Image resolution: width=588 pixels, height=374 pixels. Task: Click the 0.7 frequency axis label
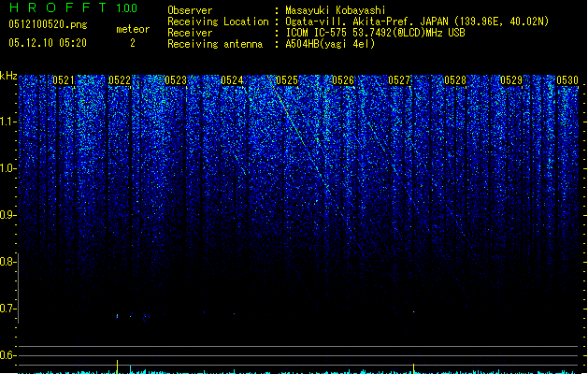(7, 309)
